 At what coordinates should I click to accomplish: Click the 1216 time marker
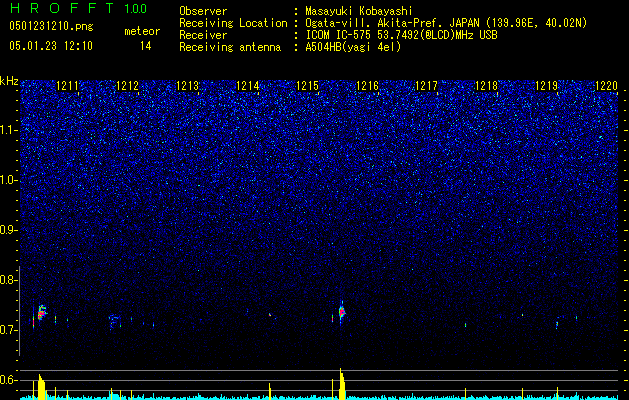pos(367,85)
